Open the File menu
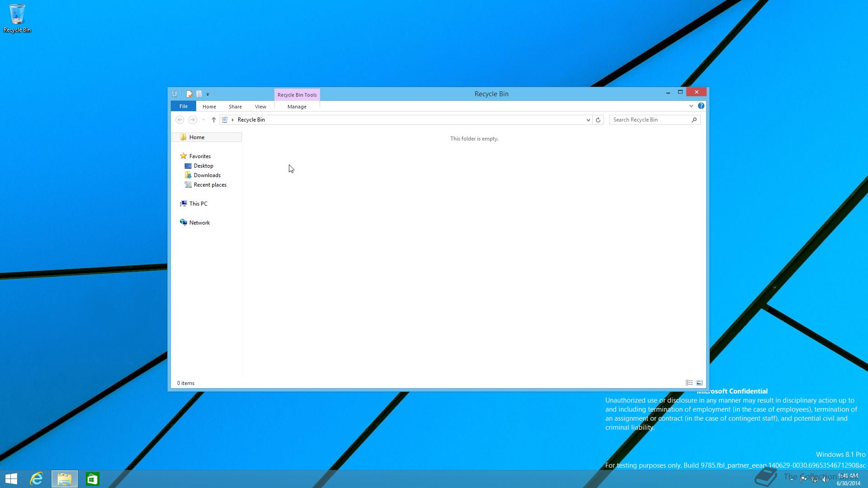868x488 pixels. (x=183, y=106)
